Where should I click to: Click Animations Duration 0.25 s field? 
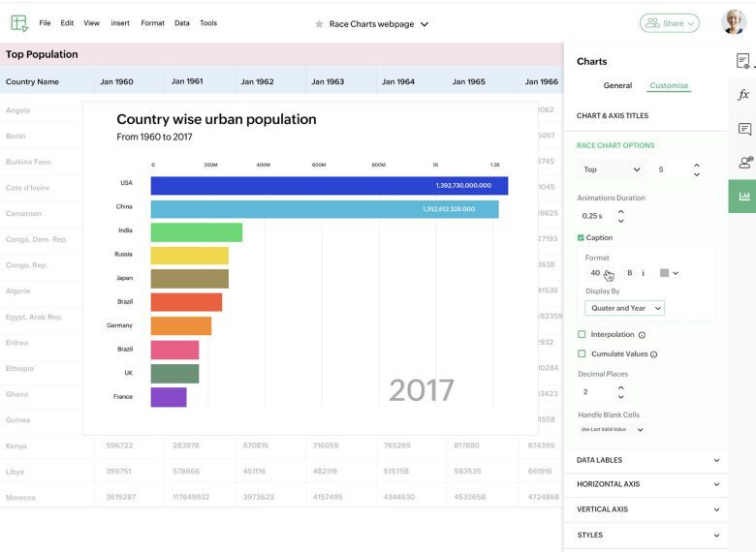point(596,216)
